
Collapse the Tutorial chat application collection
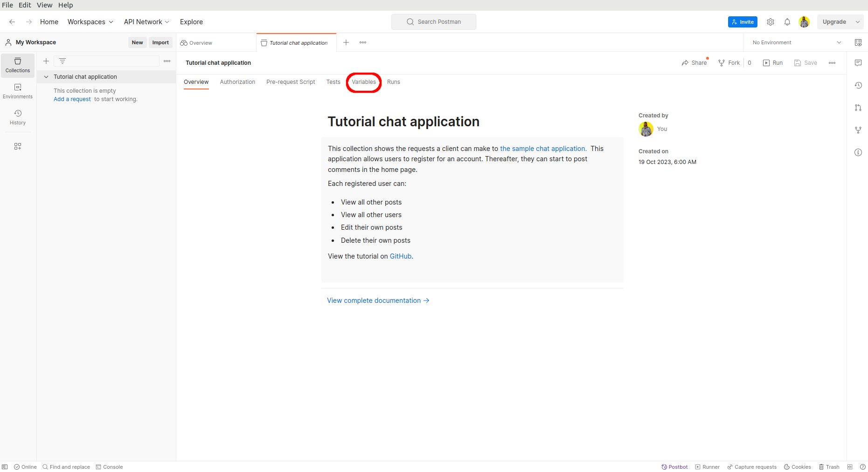tap(46, 77)
